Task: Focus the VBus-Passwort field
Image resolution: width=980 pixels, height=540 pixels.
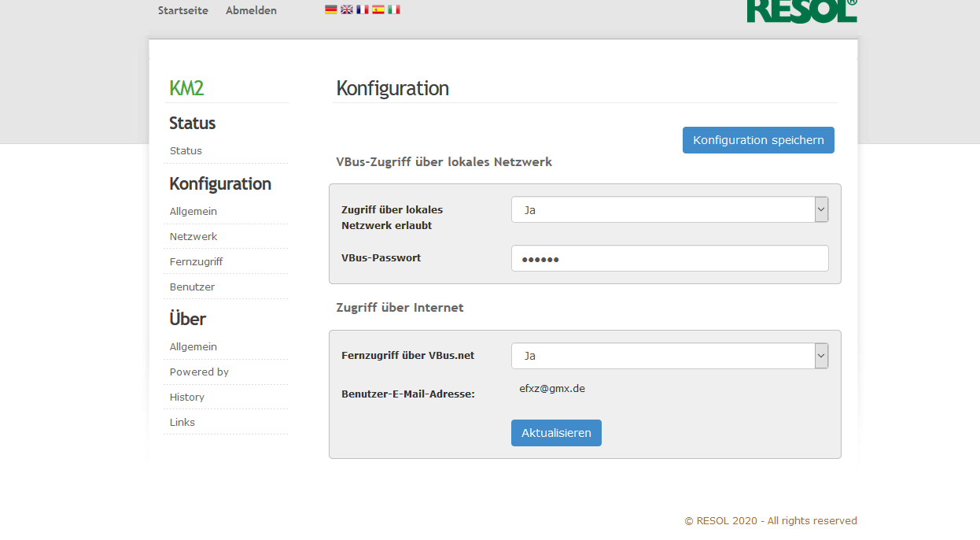Action: pyautogui.click(x=670, y=258)
